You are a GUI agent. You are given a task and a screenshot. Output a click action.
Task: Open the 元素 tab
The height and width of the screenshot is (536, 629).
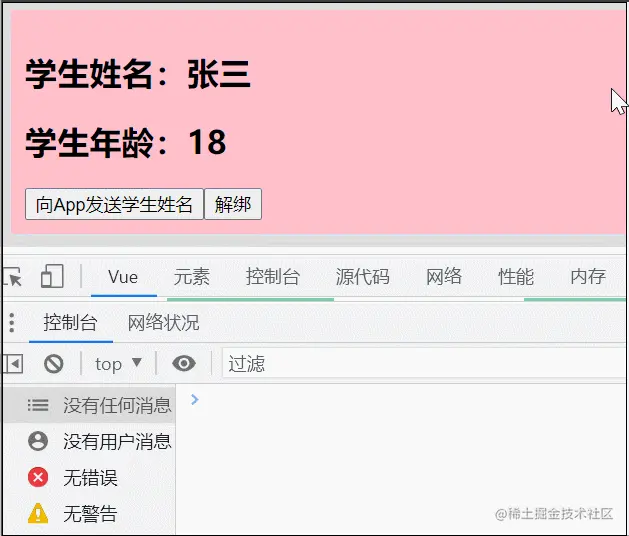[x=191, y=277]
